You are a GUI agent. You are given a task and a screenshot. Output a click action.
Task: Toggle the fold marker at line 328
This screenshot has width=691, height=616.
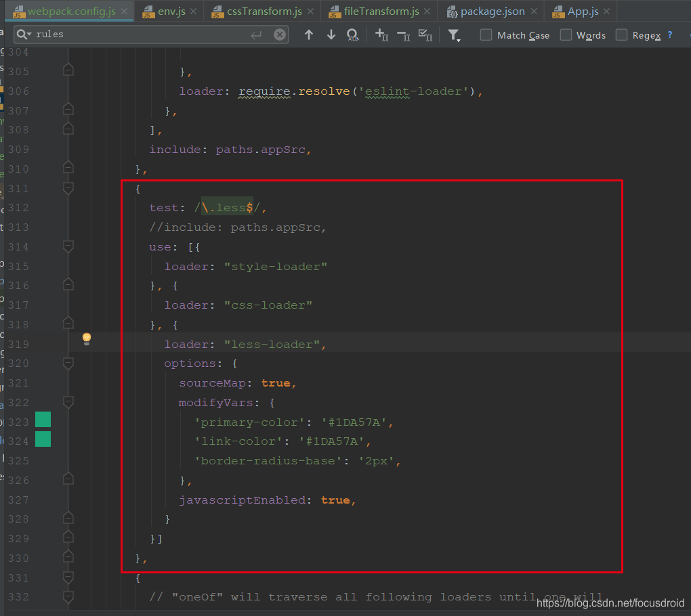coord(68,518)
